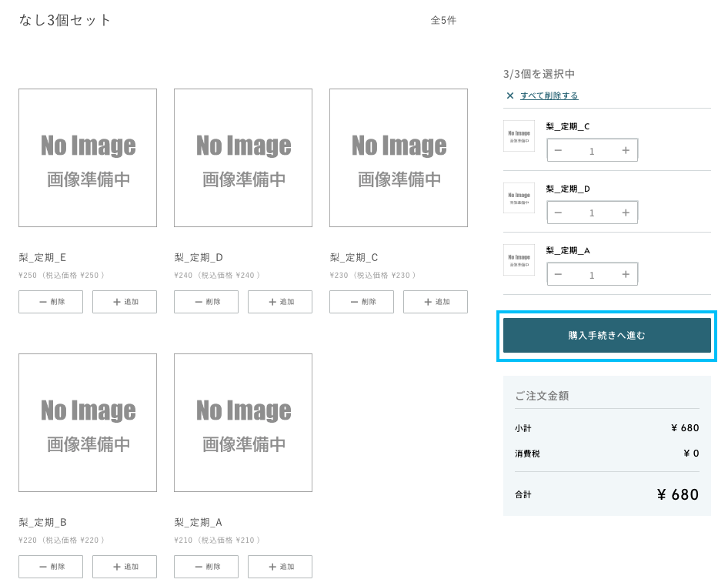Add 梨_定期_E using 追加 button

(x=125, y=302)
